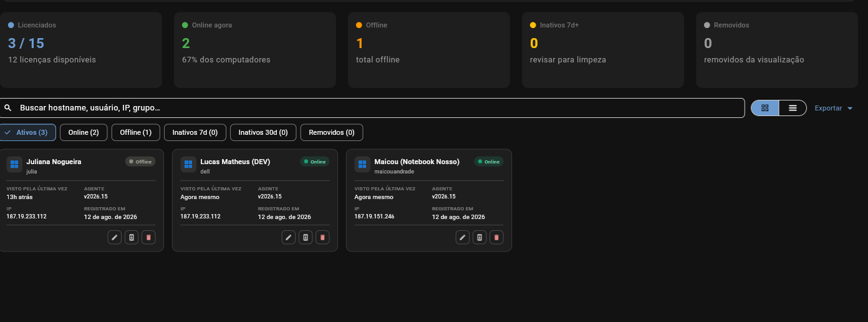Filter by Removidos (0)
The image size is (868, 322).
tap(332, 132)
